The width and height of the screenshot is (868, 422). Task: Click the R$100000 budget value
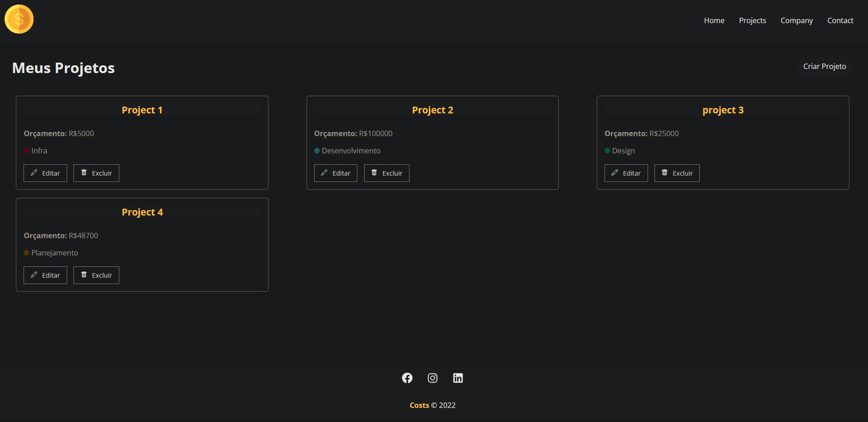pyautogui.click(x=375, y=133)
